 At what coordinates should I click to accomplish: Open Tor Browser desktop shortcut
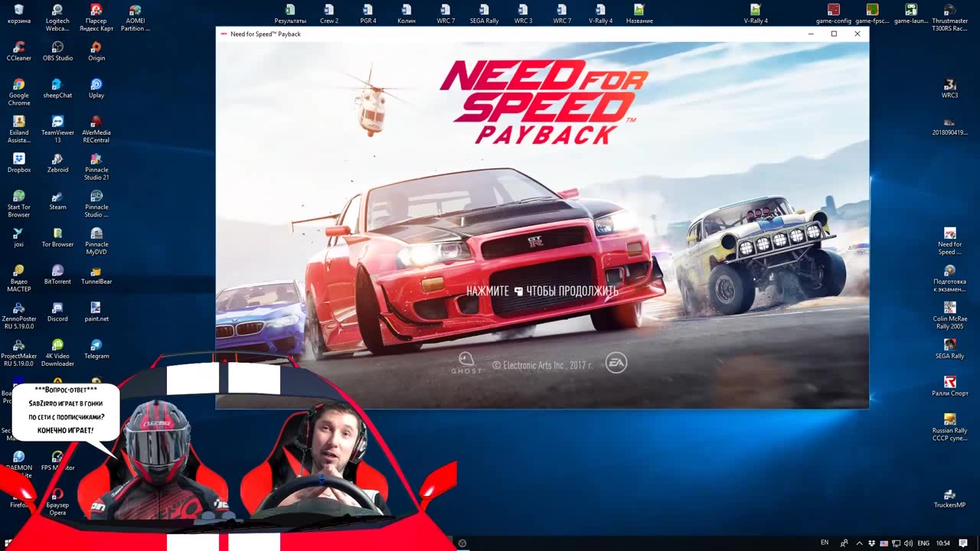(x=57, y=238)
